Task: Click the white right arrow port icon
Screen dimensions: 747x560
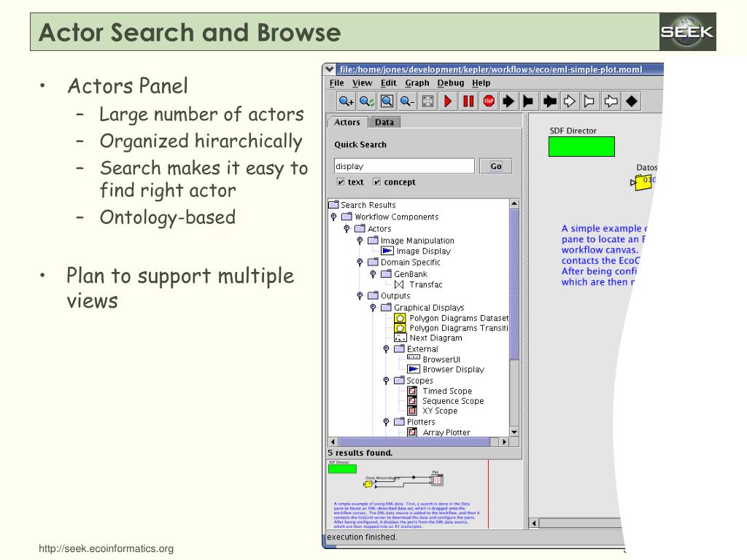Action: tap(569, 101)
